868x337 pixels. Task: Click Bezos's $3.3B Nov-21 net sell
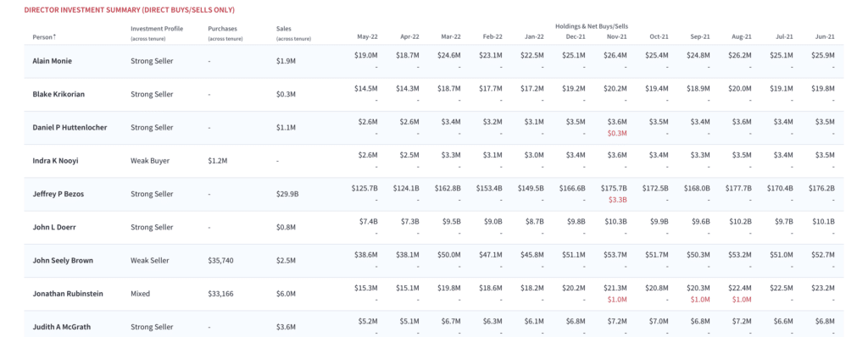coord(617,200)
